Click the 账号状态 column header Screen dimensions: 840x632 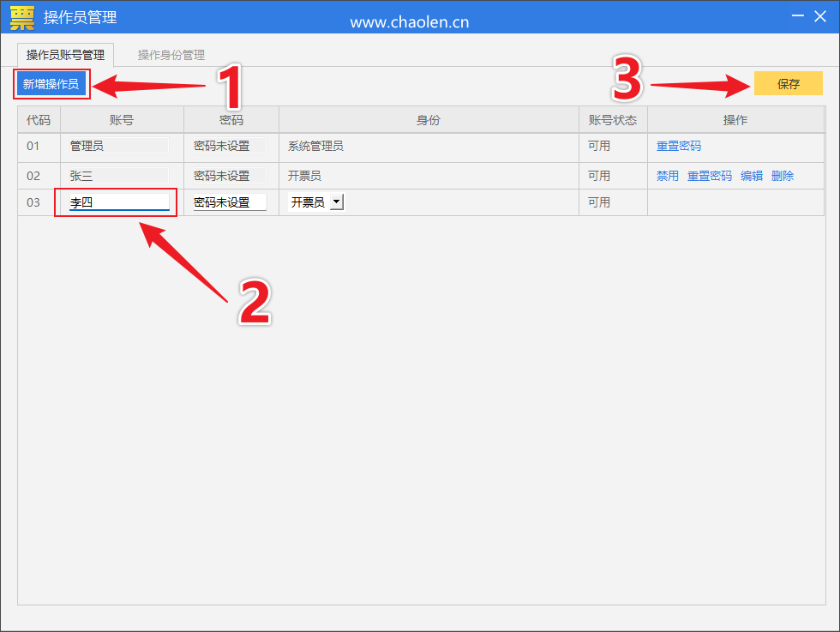tap(613, 120)
